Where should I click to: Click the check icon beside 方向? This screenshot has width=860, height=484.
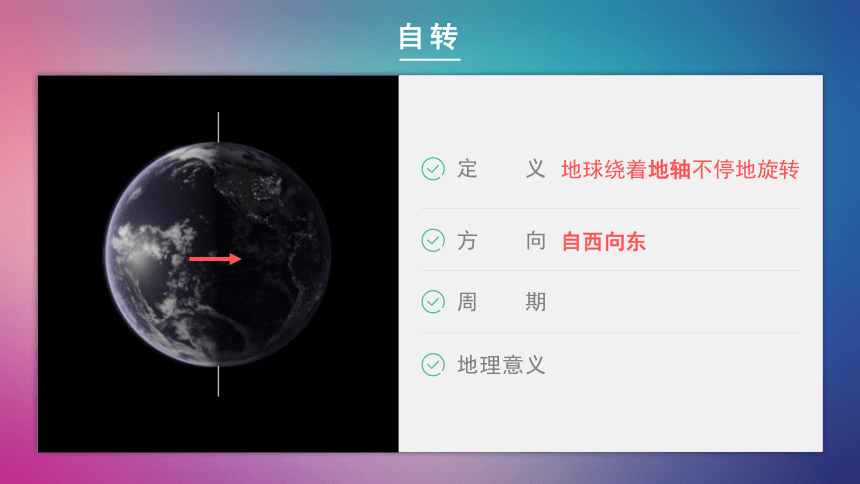point(433,240)
